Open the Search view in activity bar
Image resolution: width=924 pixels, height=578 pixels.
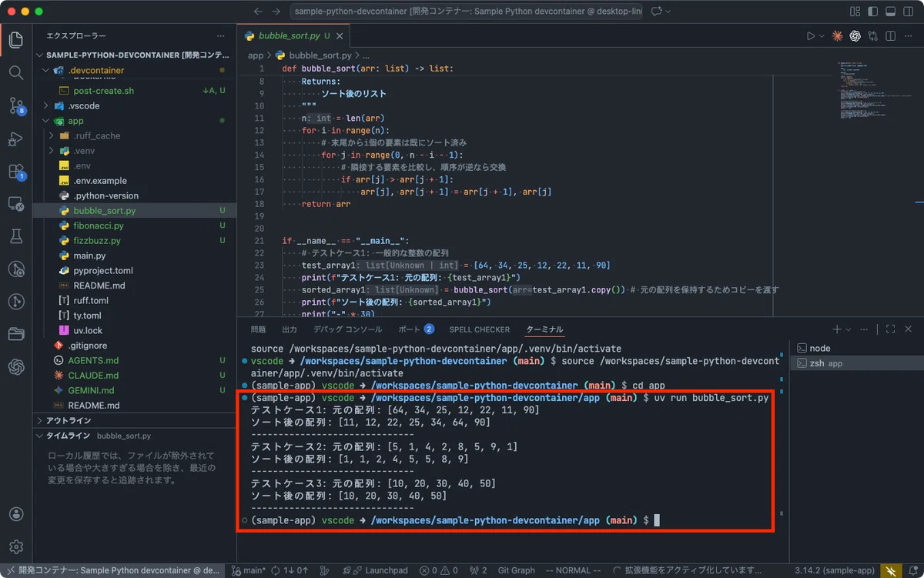tap(16, 73)
